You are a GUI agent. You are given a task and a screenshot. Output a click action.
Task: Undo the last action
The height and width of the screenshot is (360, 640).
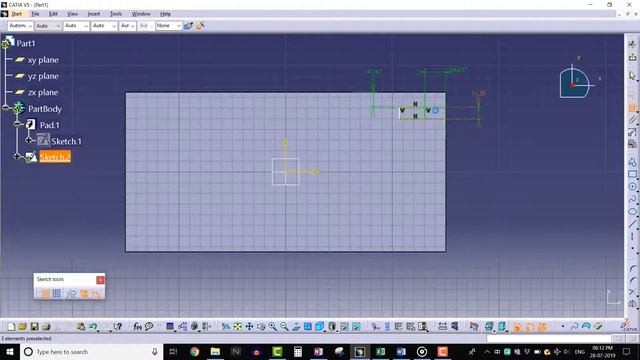(x=93, y=327)
